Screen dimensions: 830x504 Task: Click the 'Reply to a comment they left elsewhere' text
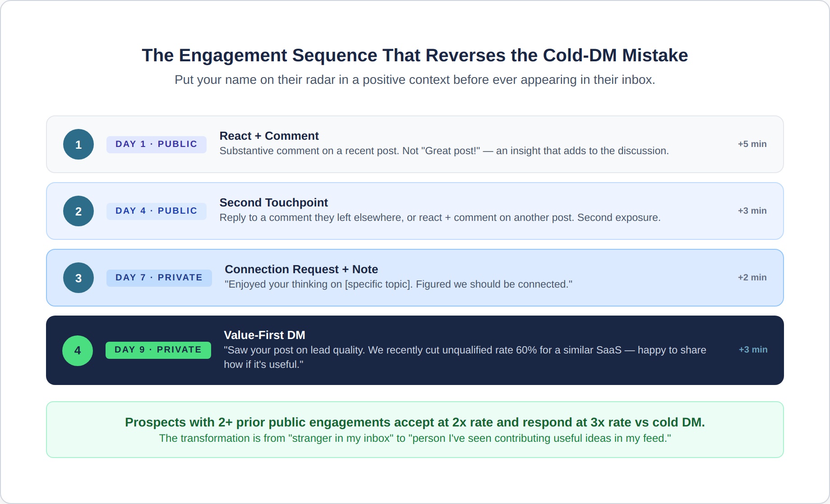[440, 218]
